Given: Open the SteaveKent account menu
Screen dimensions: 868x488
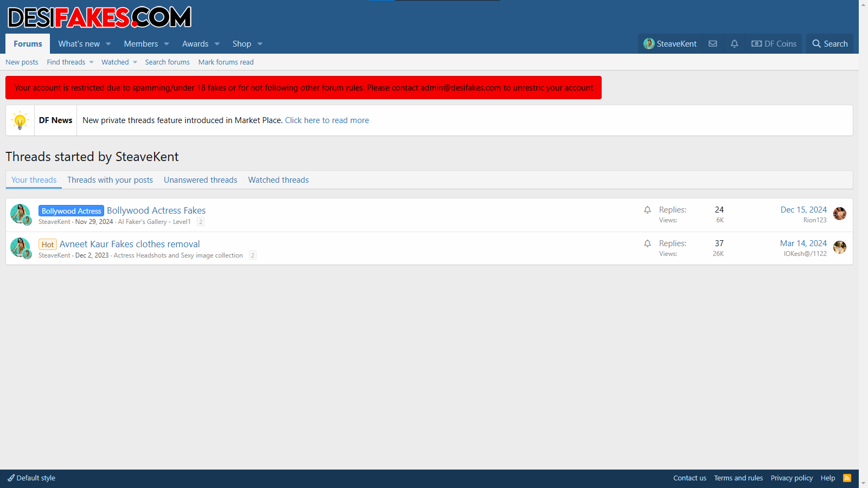Looking at the screenshot, I should pos(670,44).
